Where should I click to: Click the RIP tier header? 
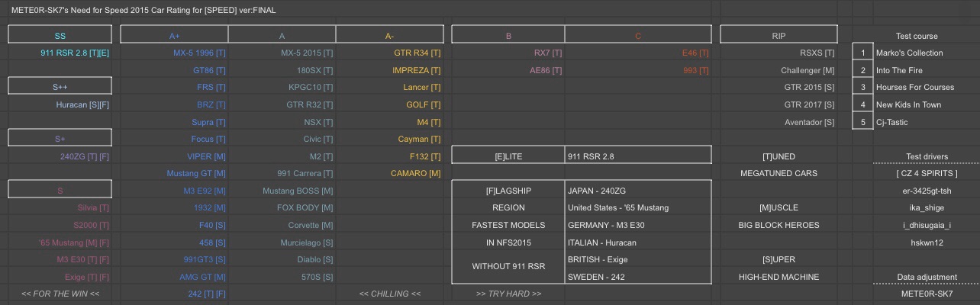point(779,35)
